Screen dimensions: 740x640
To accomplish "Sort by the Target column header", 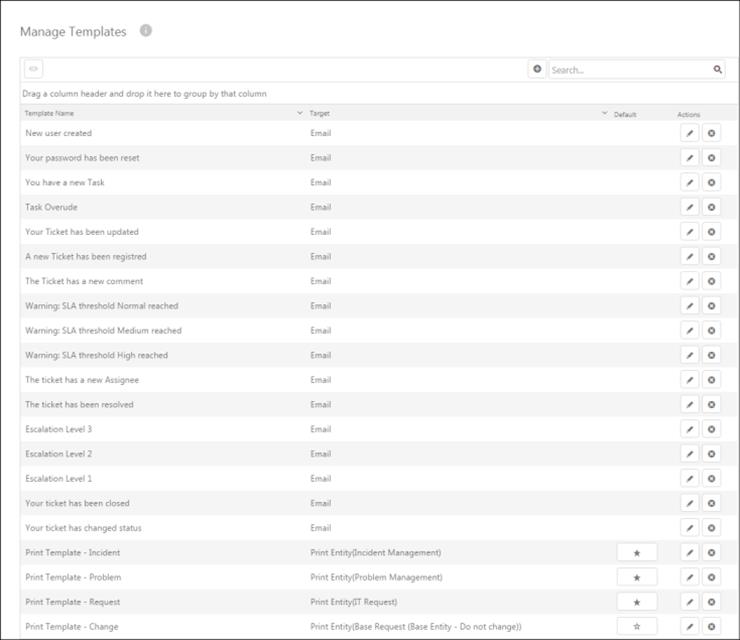I will tap(320, 114).
